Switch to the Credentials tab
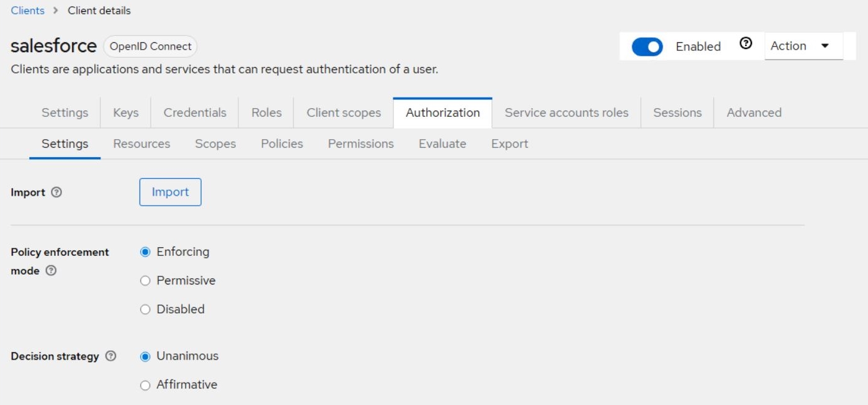868x405 pixels. click(x=195, y=112)
